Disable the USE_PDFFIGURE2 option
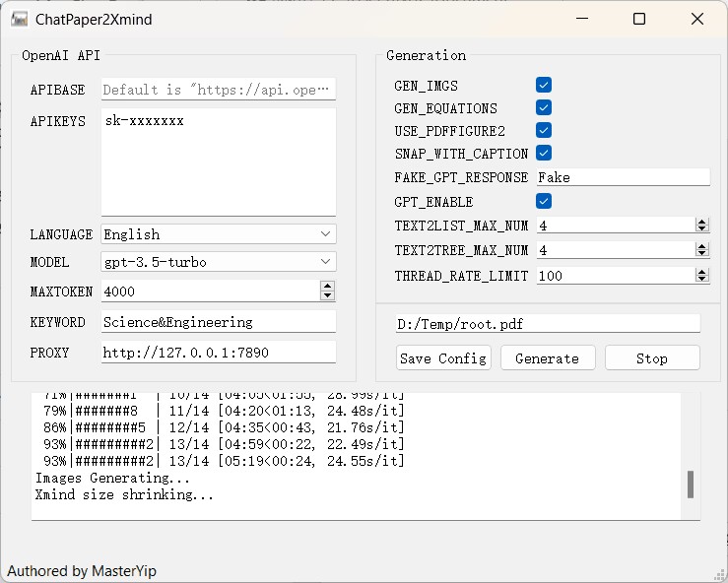 click(x=544, y=130)
